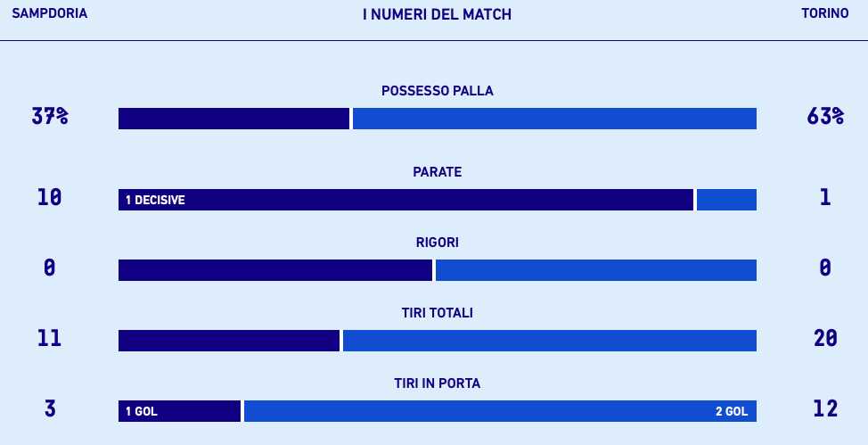Click the TIRI IN PORTA label
The image size is (868, 445).
pyautogui.click(x=437, y=383)
